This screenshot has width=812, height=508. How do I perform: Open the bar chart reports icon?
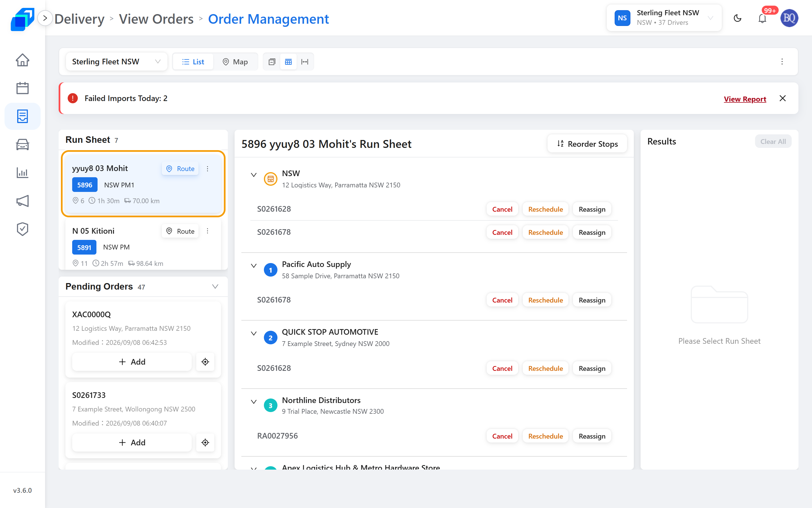pos(23,173)
